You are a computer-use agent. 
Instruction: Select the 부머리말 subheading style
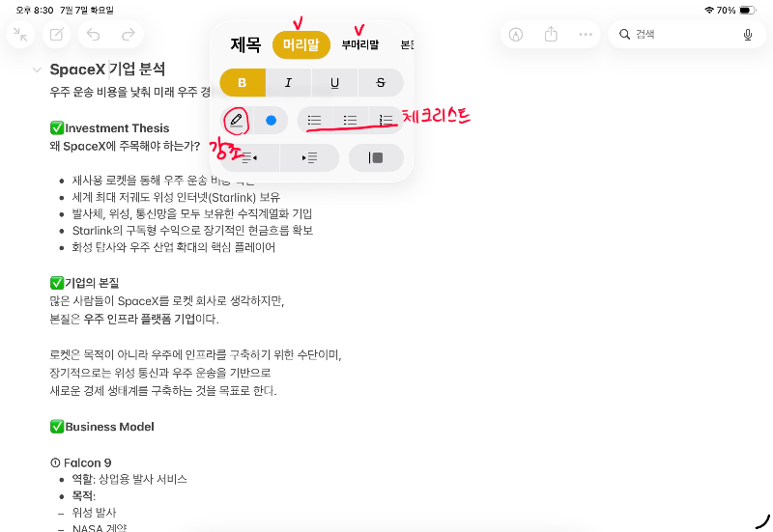click(x=360, y=44)
